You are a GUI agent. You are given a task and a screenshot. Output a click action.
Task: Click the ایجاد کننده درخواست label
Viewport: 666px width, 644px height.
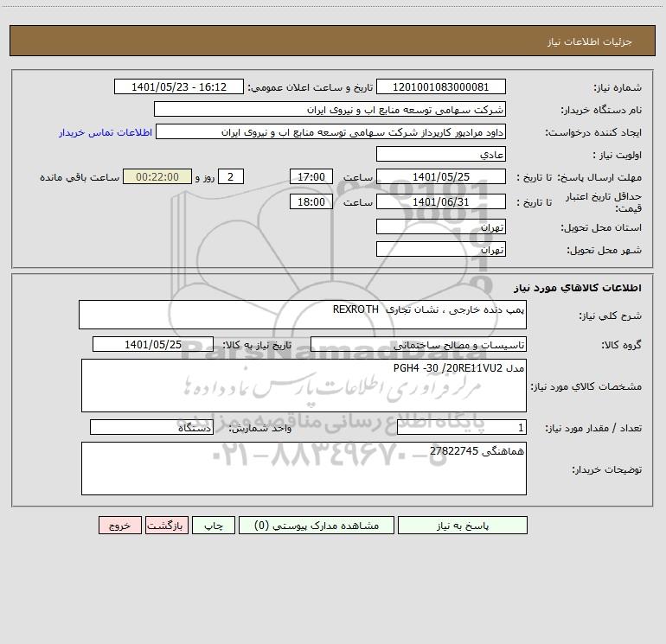pyautogui.click(x=593, y=133)
